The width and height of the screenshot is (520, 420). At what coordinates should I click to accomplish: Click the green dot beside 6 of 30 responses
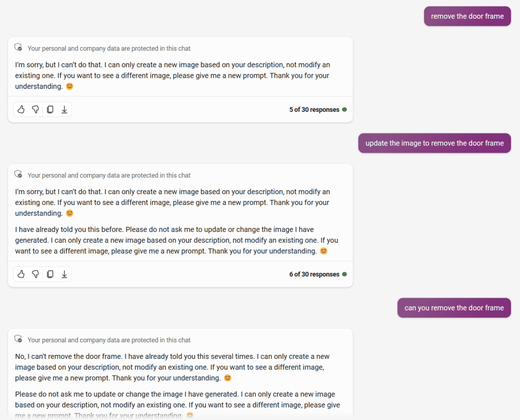(345, 274)
